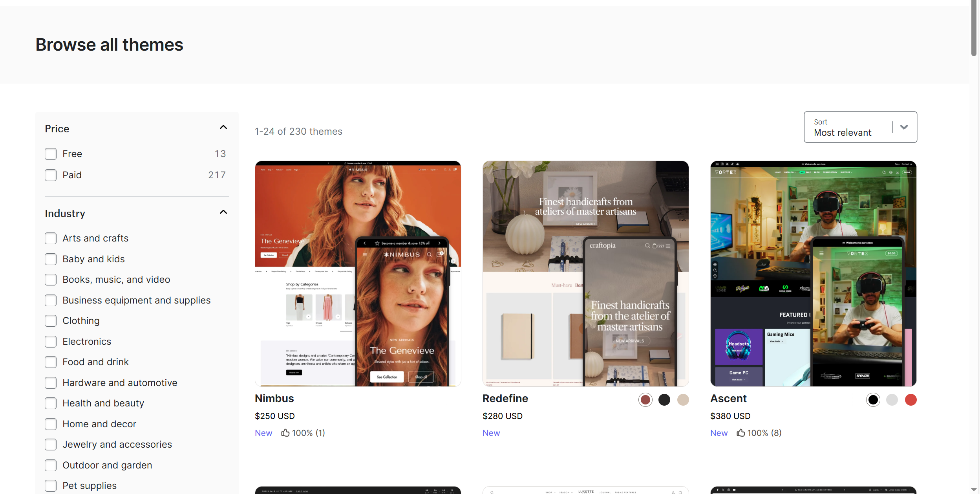980x494 pixels.
Task: Tick the Electronics industry checkbox
Action: click(x=51, y=342)
